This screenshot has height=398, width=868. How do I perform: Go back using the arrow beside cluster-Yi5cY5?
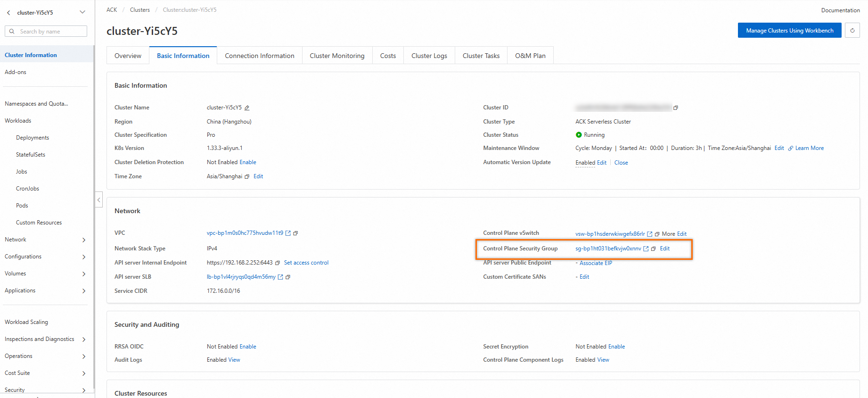(x=8, y=13)
